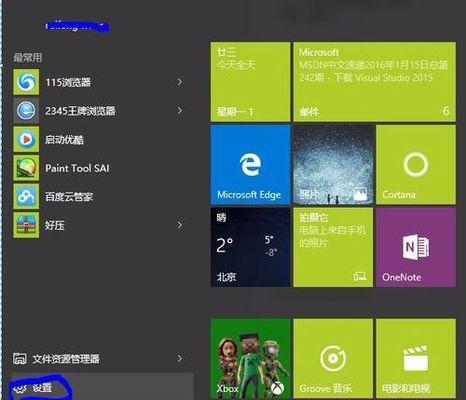Open the Cortana tile
The image size is (466, 400).
416,164
